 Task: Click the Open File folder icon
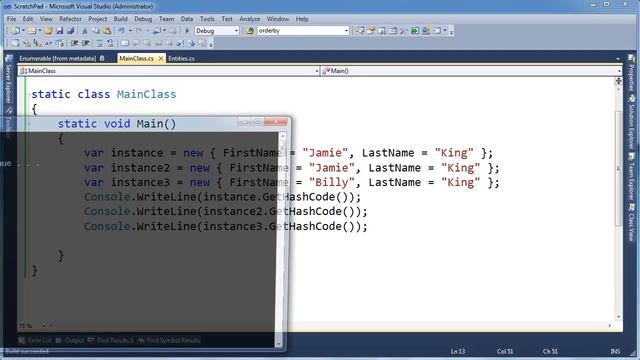click(x=48, y=31)
